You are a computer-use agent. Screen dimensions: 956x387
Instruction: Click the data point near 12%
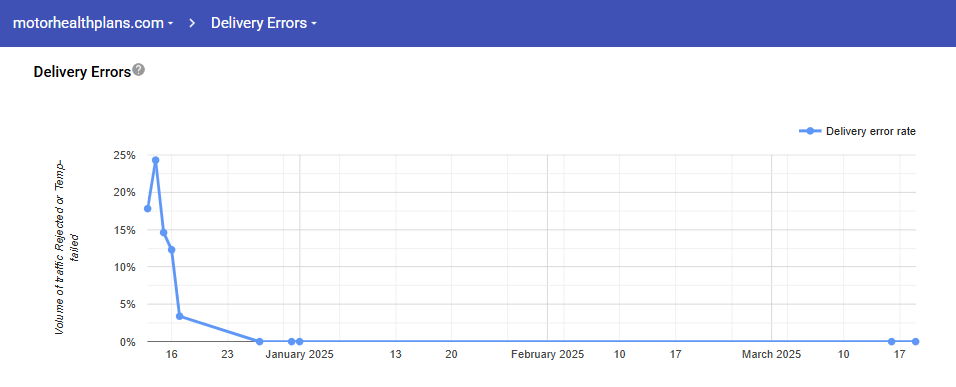click(x=171, y=249)
